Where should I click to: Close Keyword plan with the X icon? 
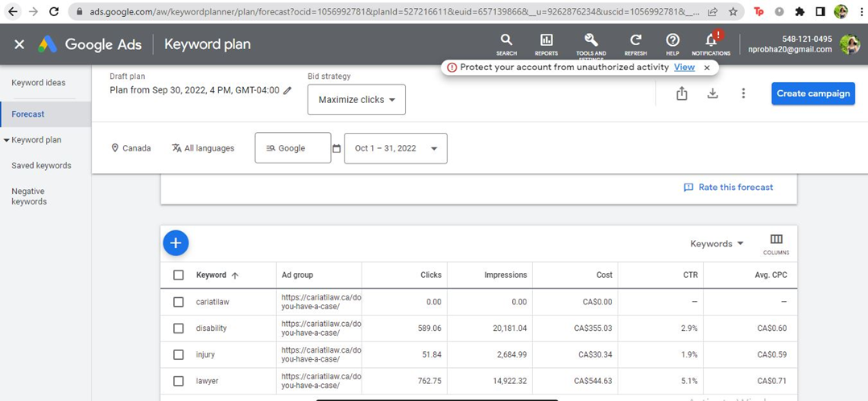coord(19,44)
